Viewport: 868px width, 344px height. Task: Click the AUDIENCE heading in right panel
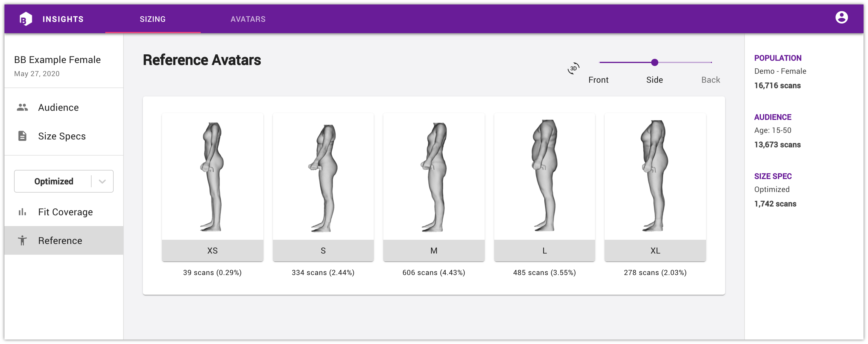pyautogui.click(x=773, y=117)
